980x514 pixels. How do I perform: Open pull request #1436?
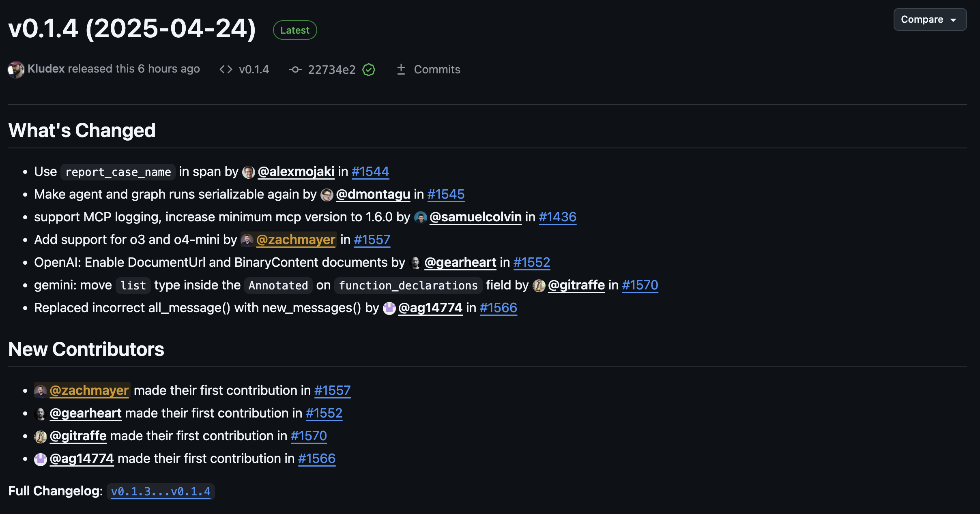point(557,217)
